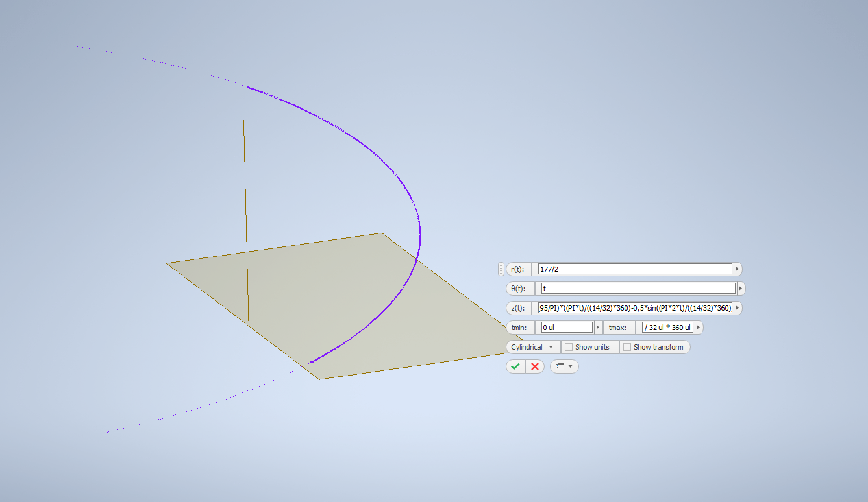Open the mini-toolbar options list icon

[564, 366]
